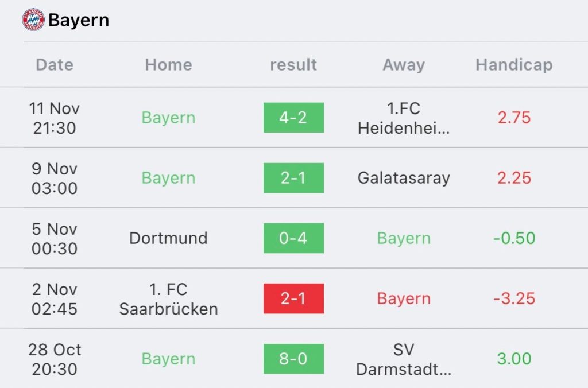
Task: Select SV Darmstadt away team
Action: click(404, 359)
